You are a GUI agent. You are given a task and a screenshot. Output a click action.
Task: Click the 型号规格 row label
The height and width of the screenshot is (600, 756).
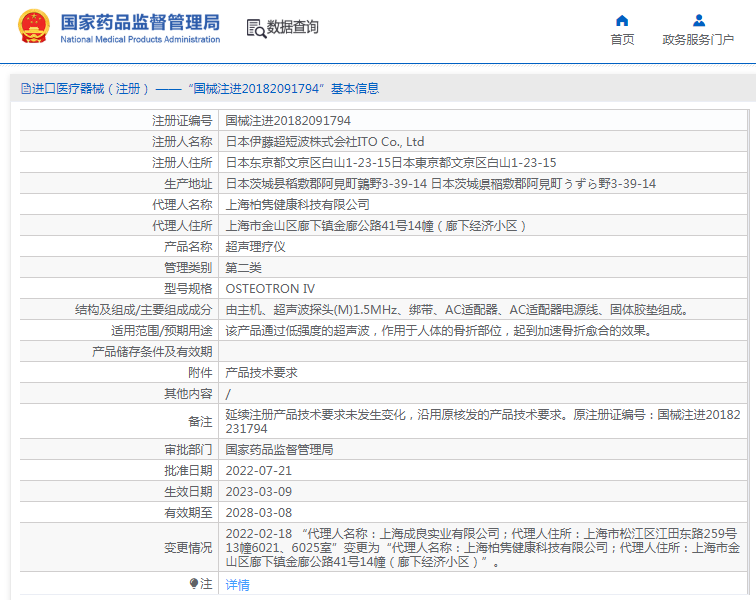click(x=188, y=288)
